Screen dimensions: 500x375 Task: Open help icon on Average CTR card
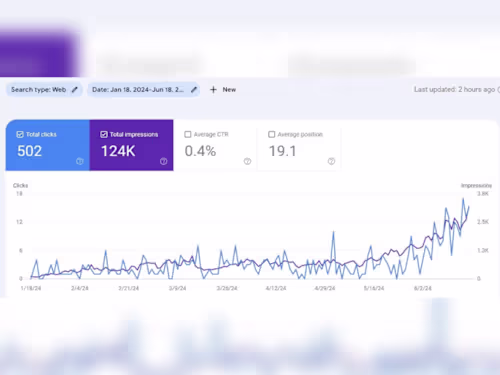tap(247, 161)
